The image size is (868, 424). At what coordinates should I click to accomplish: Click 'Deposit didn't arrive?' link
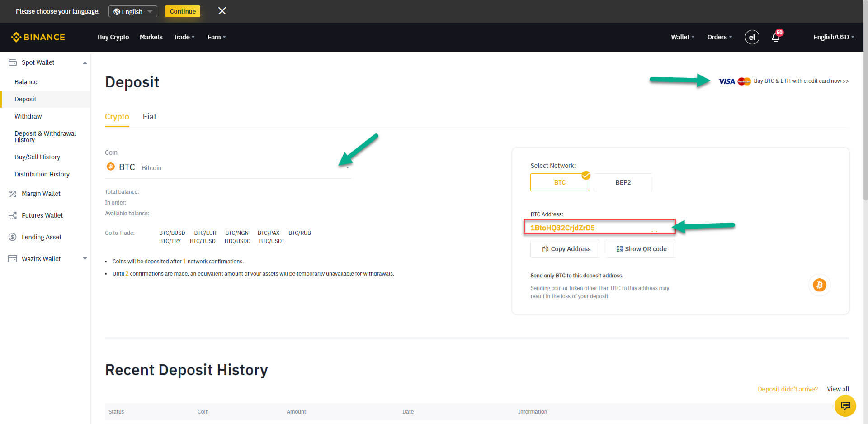tap(788, 389)
